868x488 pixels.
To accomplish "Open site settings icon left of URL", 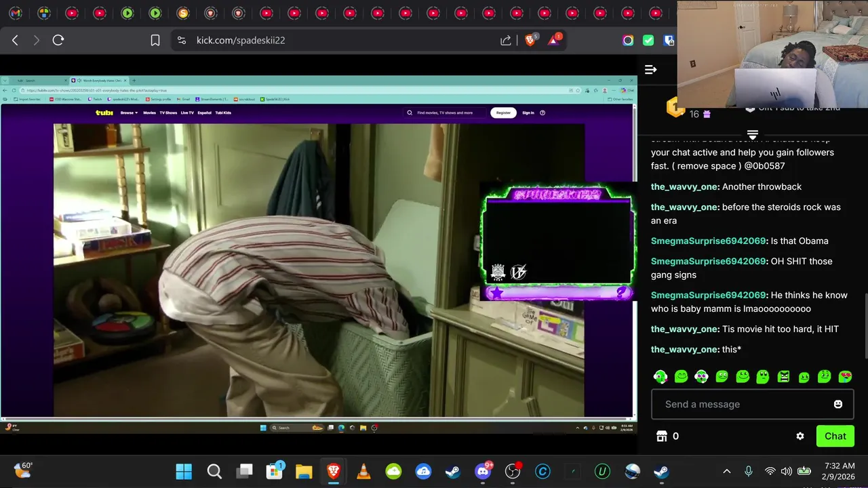I will [181, 40].
